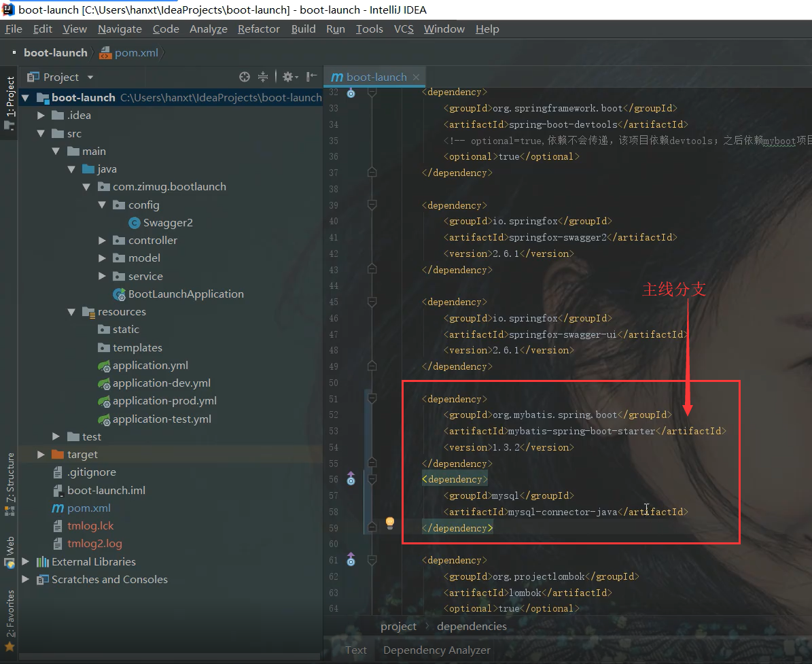The image size is (812, 664).
Task: Open the View menu
Action: [75, 29]
